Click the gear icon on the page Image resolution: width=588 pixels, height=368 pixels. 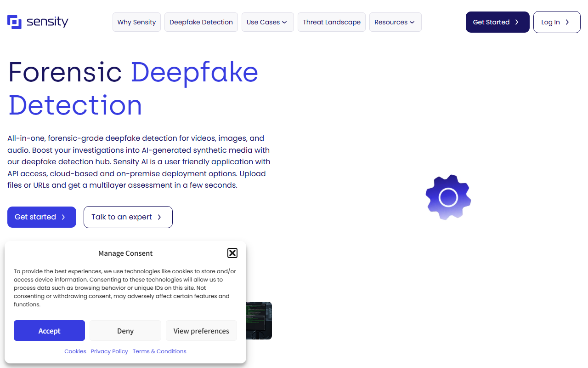448,197
